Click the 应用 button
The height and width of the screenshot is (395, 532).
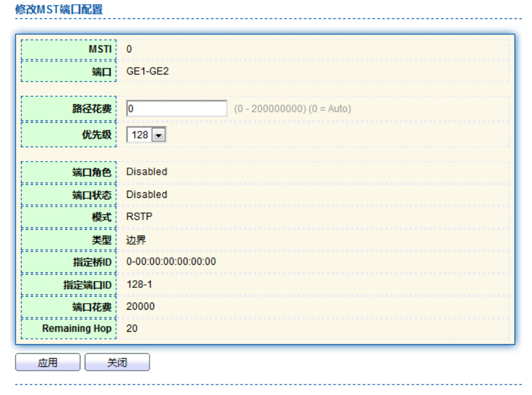click(x=48, y=363)
